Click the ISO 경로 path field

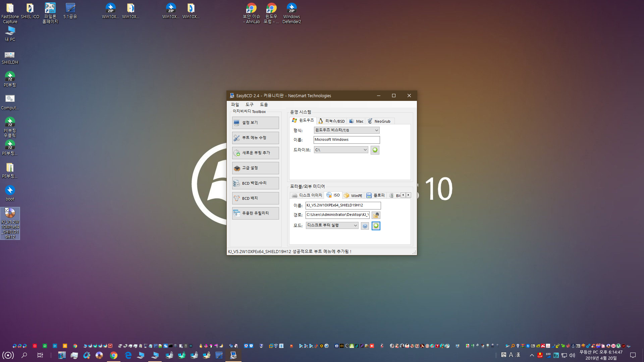[x=337, y=215]
